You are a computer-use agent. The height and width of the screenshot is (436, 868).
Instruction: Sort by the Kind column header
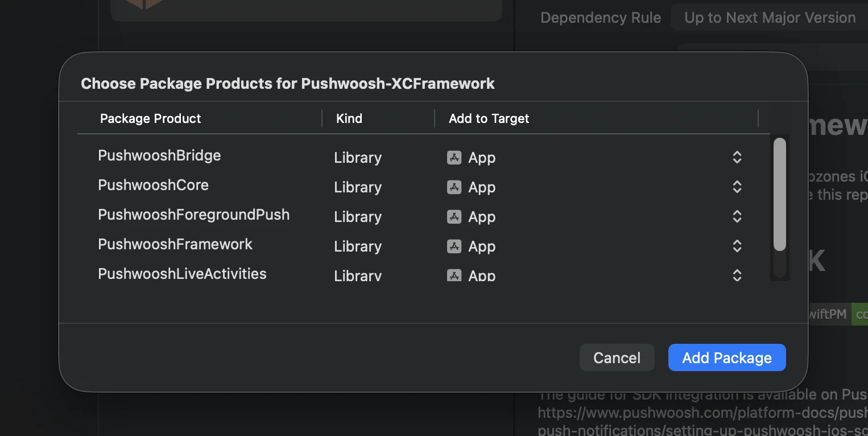349,118
